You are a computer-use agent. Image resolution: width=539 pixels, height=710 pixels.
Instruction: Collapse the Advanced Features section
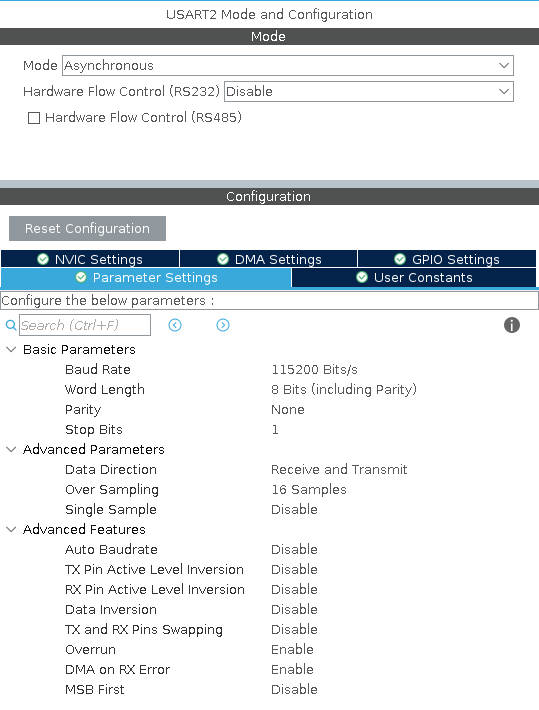tap(11, 529)
